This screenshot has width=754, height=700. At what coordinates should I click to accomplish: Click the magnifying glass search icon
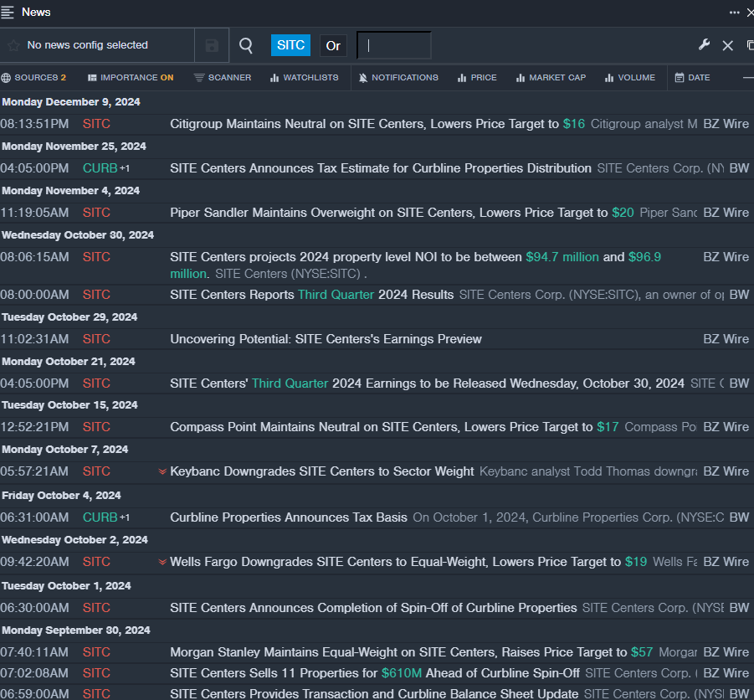coord(246,45)
